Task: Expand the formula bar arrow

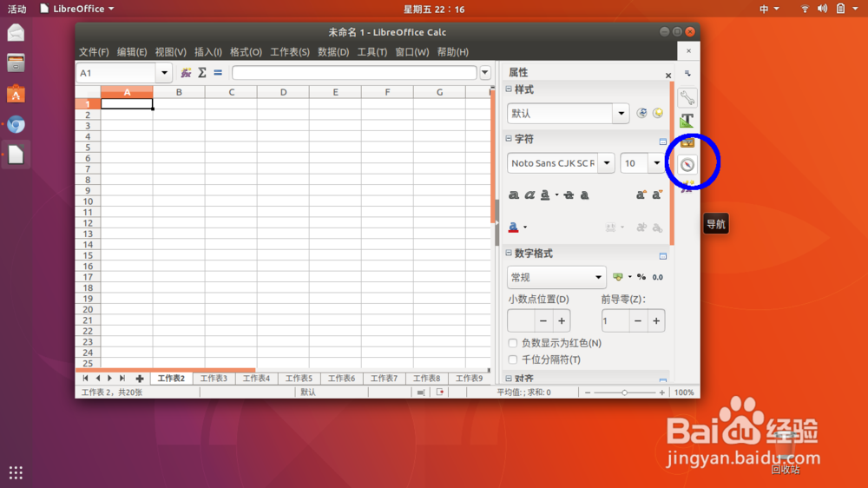Action: pos(485,73)
